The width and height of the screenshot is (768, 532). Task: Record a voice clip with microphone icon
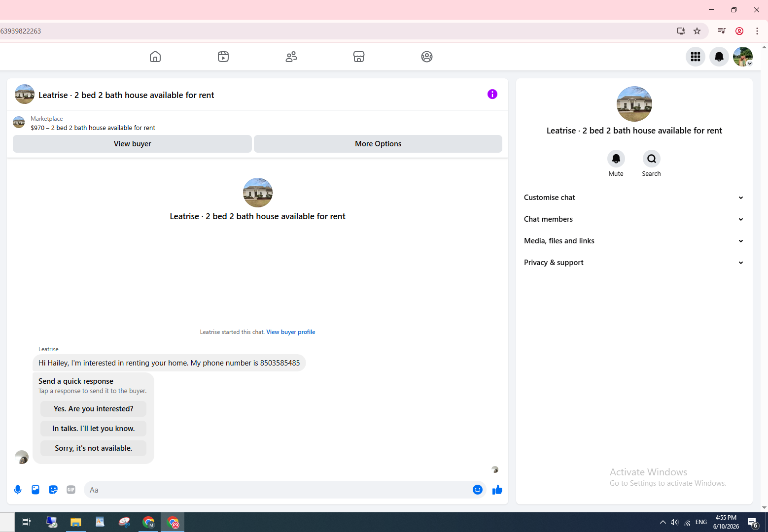pyautogui.click(x=18, y=490)
